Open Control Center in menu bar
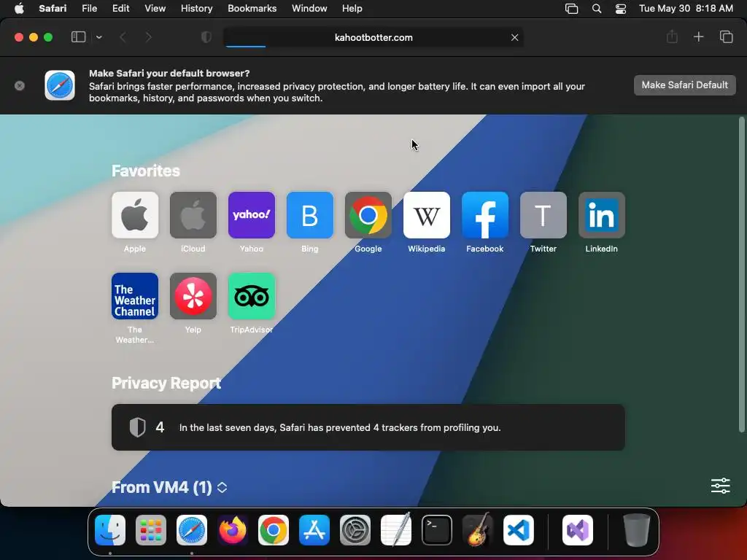 [x=621, y=9]
